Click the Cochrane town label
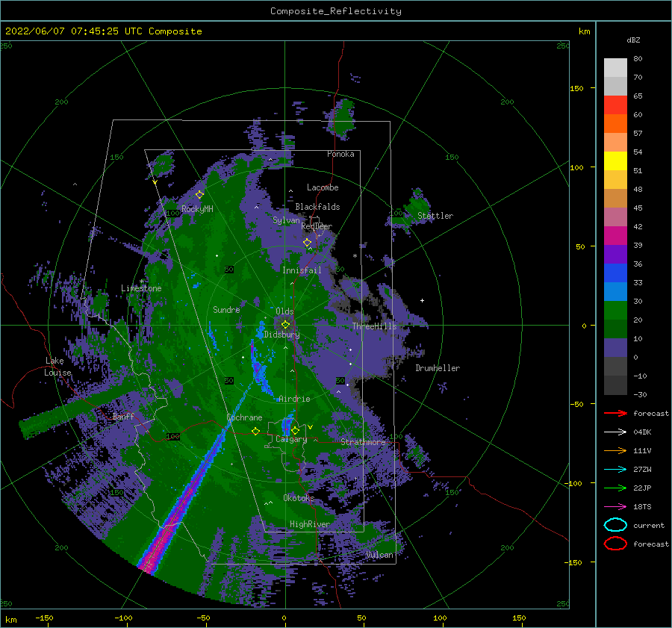 [244, 417]
